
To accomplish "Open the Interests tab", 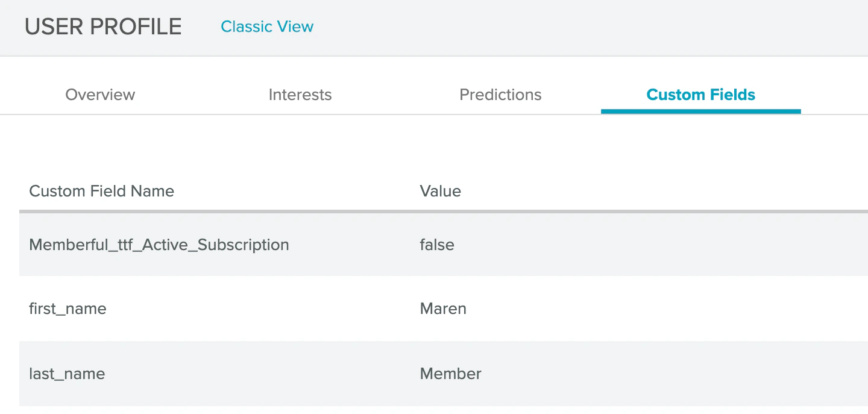I will click(x=300, y=95).
